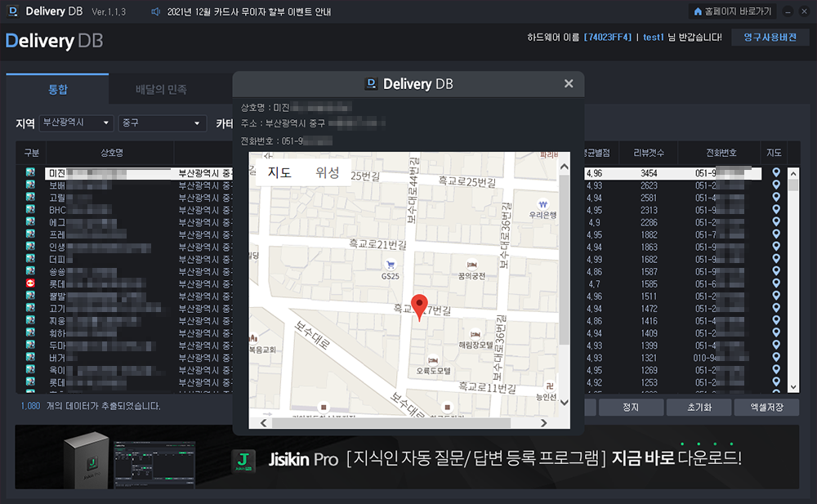Switch to the 배달의 민족 tab
The width and height of the screenshot is (817, 504).
(x=161, y=90)
